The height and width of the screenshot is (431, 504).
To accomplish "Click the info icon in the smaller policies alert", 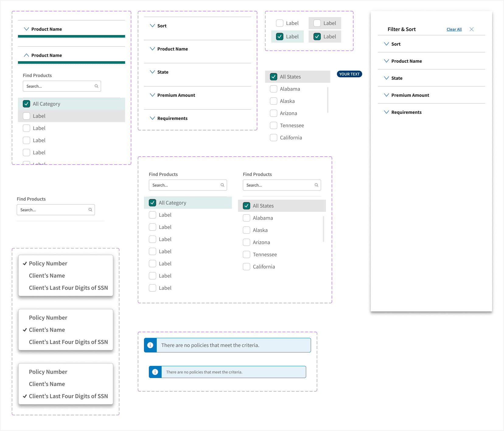I will 155,372.
